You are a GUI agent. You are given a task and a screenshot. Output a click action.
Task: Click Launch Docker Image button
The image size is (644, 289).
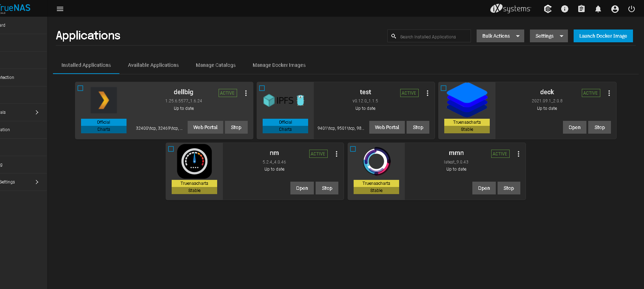[x=603, y=36]
